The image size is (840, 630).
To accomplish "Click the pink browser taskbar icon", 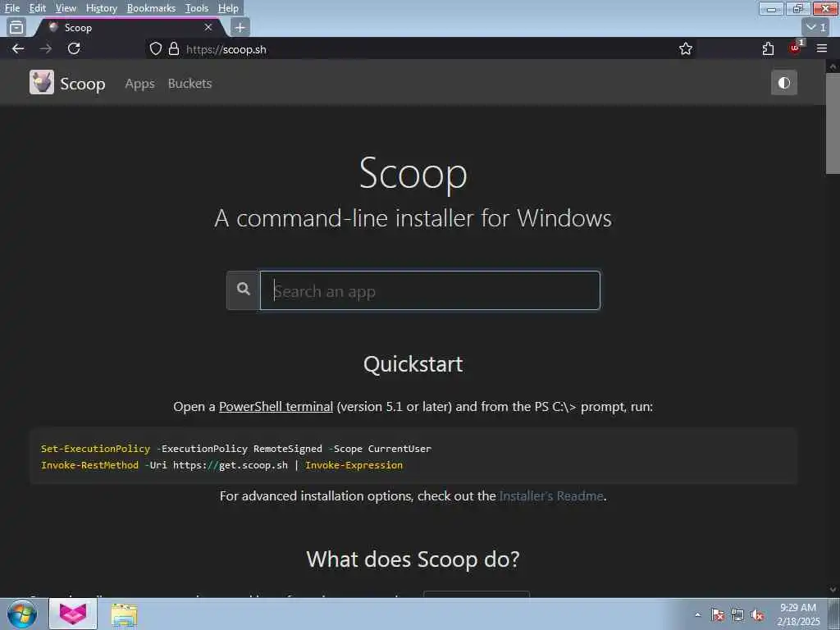I will pos(73,614).
